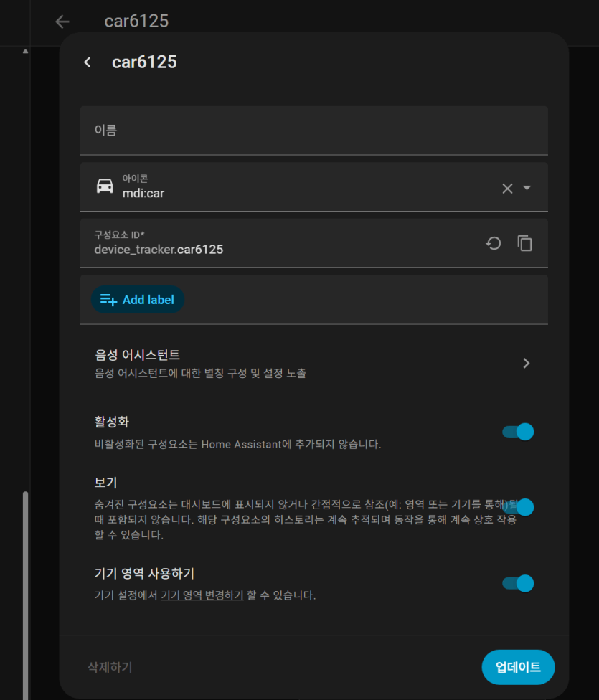The width and height of the screenshot is (599, 700).
Task: Click the list-plus icon in Add label
Action: coord(108,300)
